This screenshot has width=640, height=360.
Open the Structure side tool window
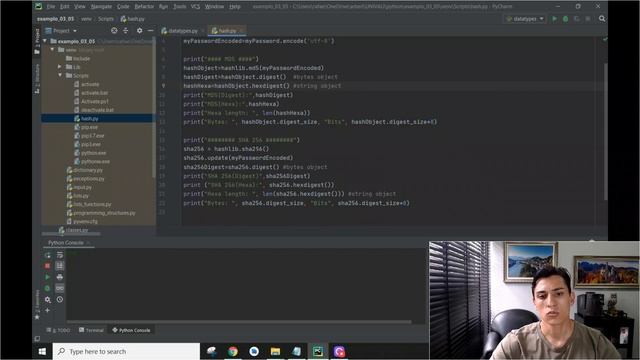[x=37, y=78]
